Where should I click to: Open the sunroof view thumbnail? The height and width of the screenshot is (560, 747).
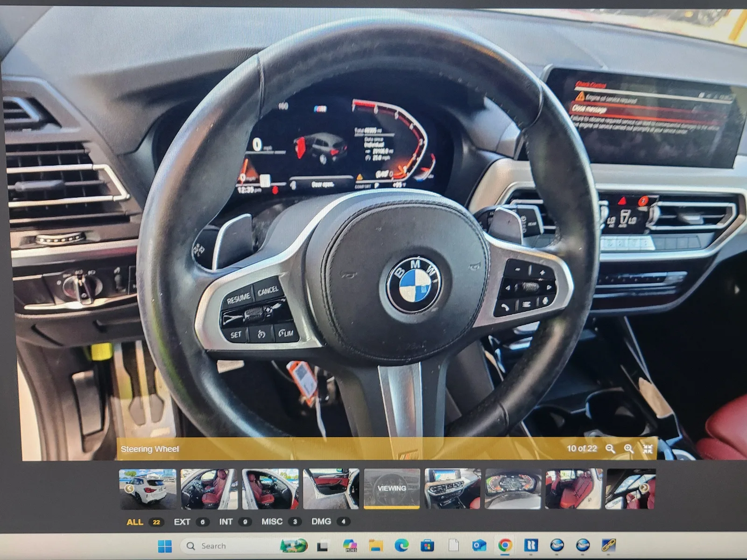pos(631,489)
